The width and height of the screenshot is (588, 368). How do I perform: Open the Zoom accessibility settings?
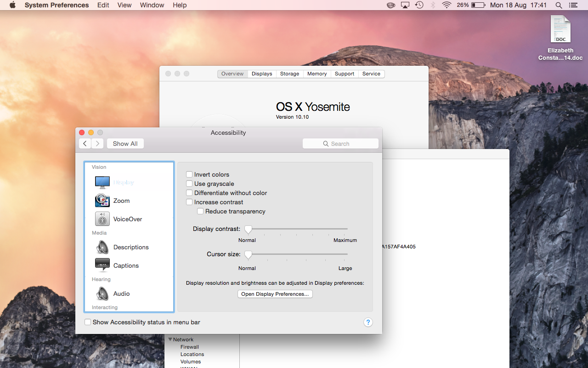(x=129, y=201)
